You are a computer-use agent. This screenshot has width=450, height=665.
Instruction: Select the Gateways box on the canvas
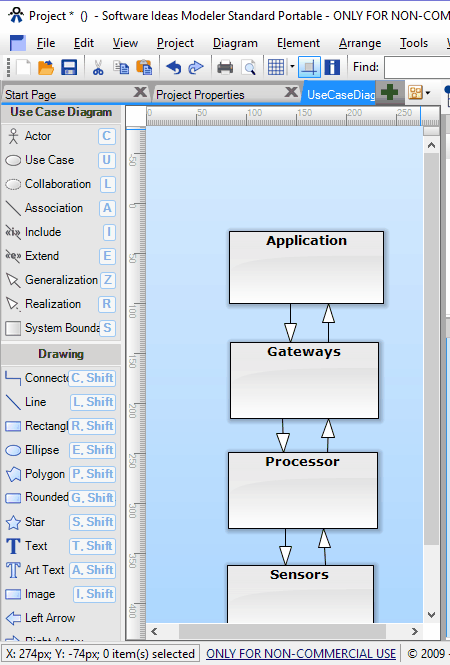(305, 380)
